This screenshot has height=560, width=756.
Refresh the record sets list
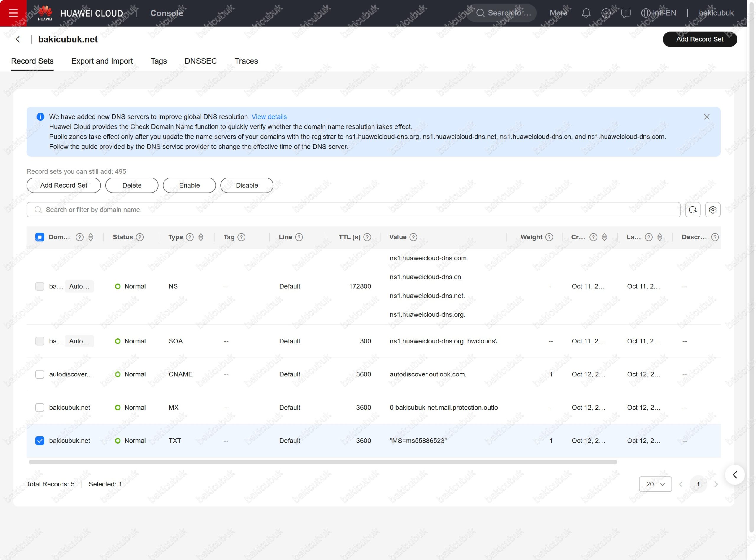coord(693,210)
